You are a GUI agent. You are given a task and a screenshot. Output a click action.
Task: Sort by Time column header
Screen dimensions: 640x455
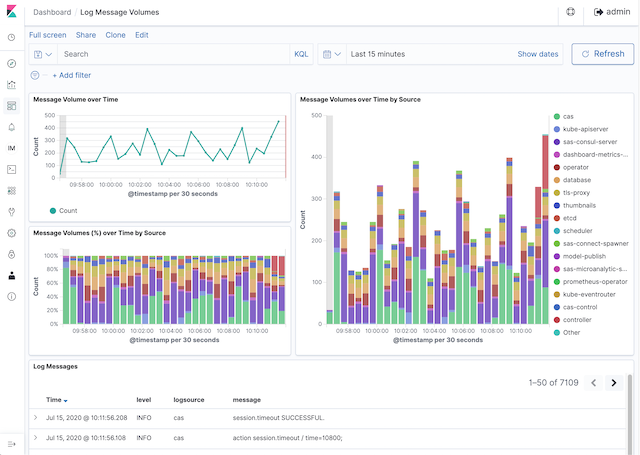56,400
